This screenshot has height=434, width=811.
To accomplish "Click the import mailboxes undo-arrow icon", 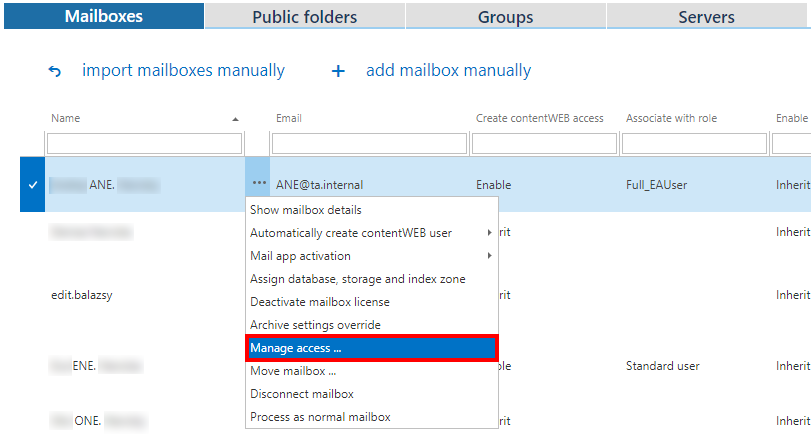I will (55, 72).
